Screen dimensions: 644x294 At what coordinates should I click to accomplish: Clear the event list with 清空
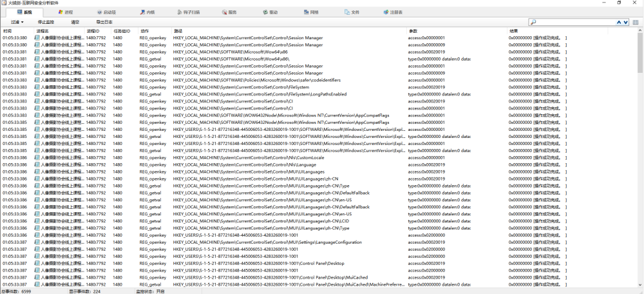coord(75,22)
